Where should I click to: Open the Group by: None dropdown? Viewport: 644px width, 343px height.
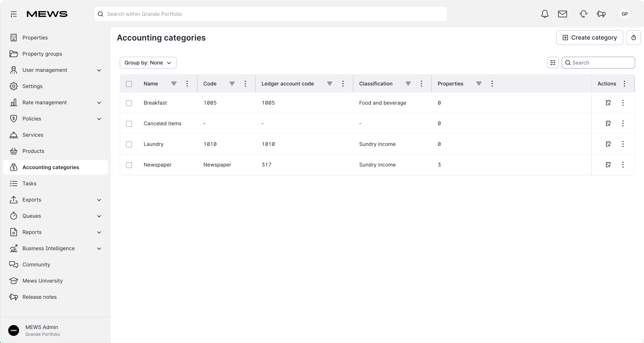[148, 62]
